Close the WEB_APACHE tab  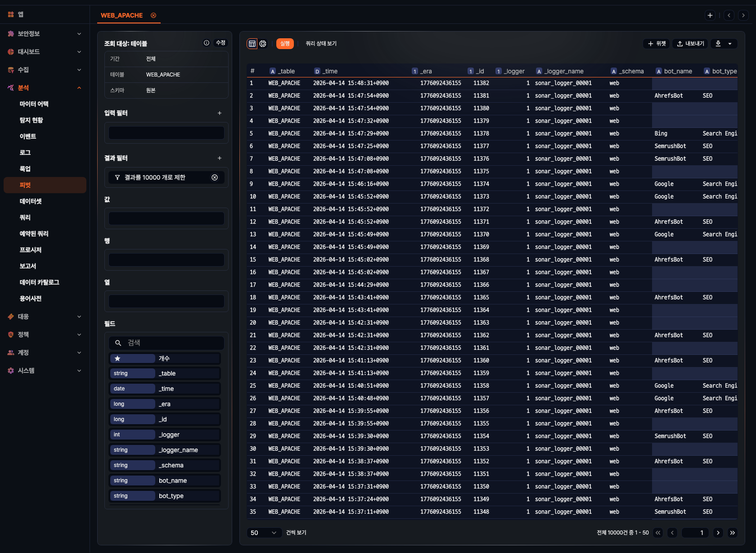[153, 15]
